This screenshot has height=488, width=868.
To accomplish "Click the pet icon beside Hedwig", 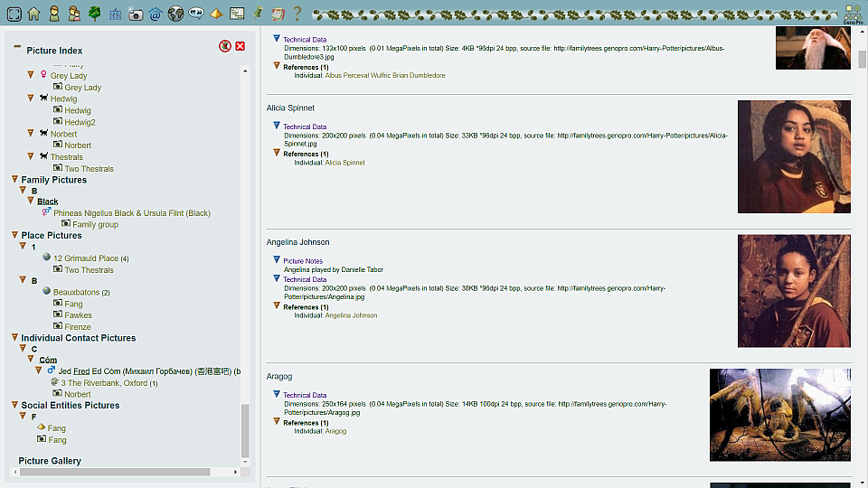I will (x=43, y=98).
